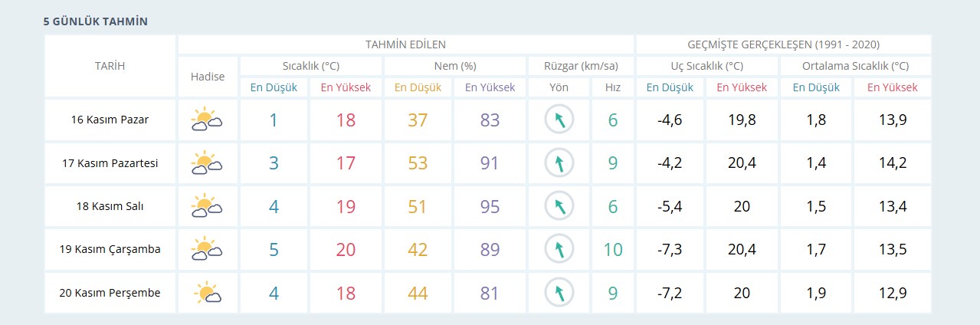Click the Rüzgar (km/sa) header

[x=582, y=66]
